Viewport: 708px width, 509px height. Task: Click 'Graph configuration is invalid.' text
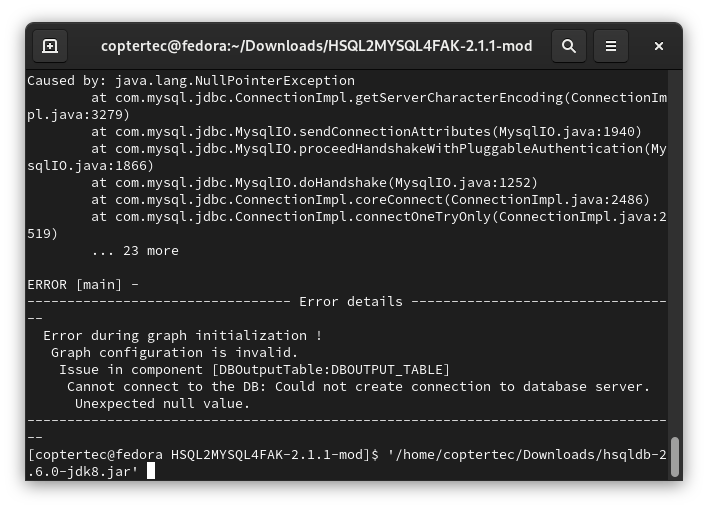pos(174,353)
